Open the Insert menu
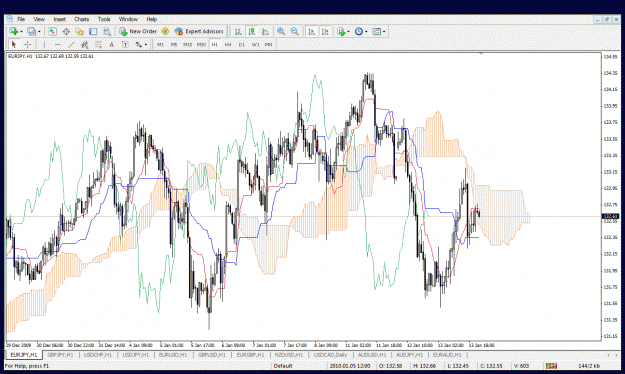 click(59, 19)
